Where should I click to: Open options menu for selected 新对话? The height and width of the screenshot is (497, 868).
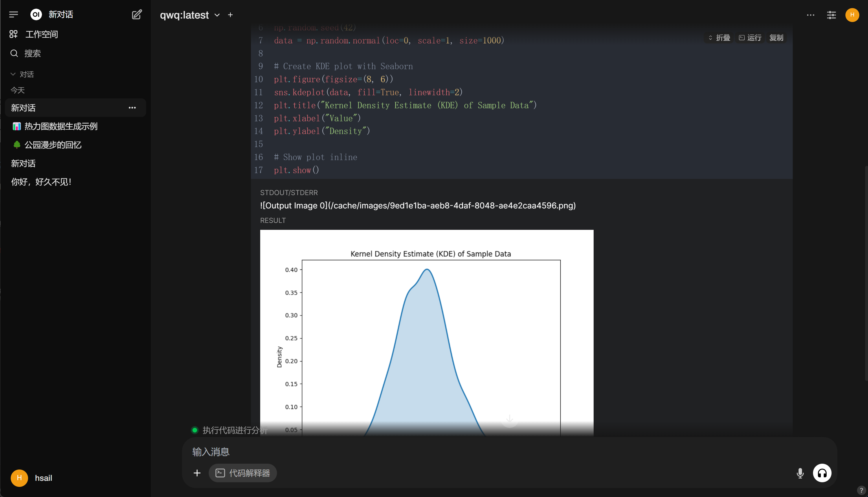[x=132, y=108]
